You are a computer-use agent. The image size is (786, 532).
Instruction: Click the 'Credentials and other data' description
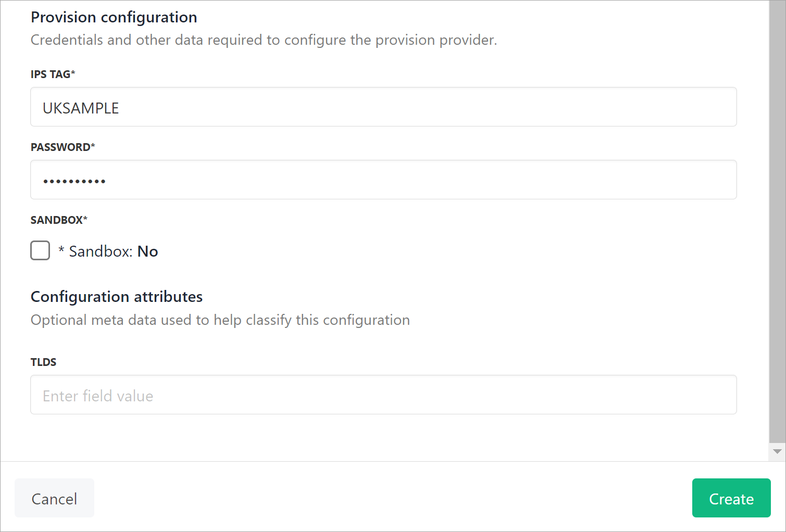click(264, 40)
